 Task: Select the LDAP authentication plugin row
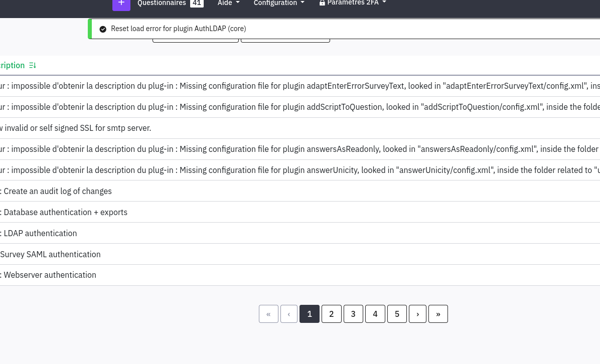40,233
